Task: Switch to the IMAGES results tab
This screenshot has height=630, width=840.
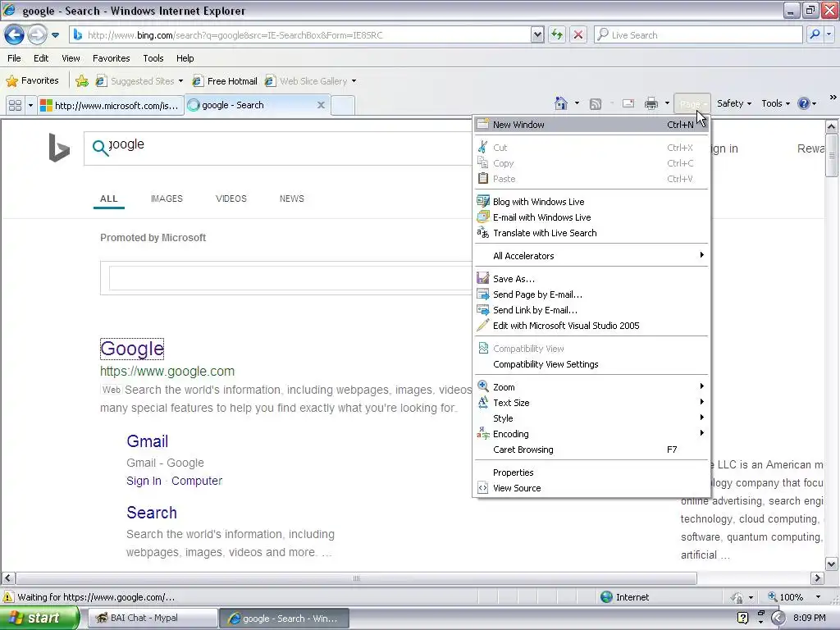Action: [167, 199]
